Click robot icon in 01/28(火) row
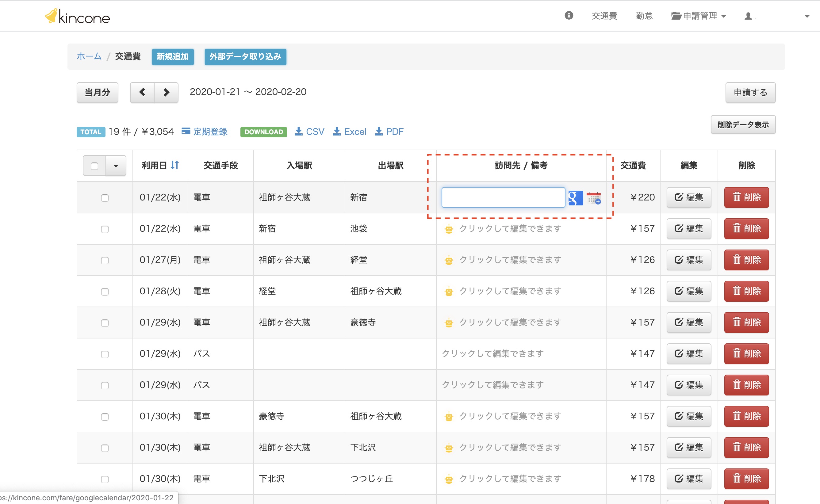The width and height of the screenshot is (820, 504). [x=449, y=291]
